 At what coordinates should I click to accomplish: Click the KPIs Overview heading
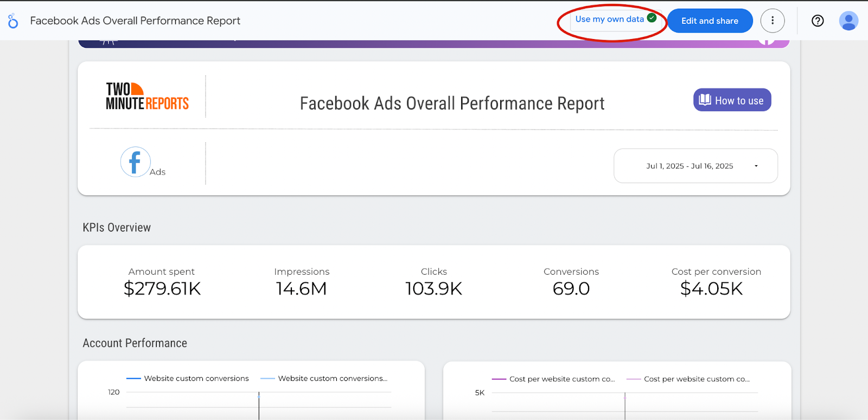tap(117, 228)
